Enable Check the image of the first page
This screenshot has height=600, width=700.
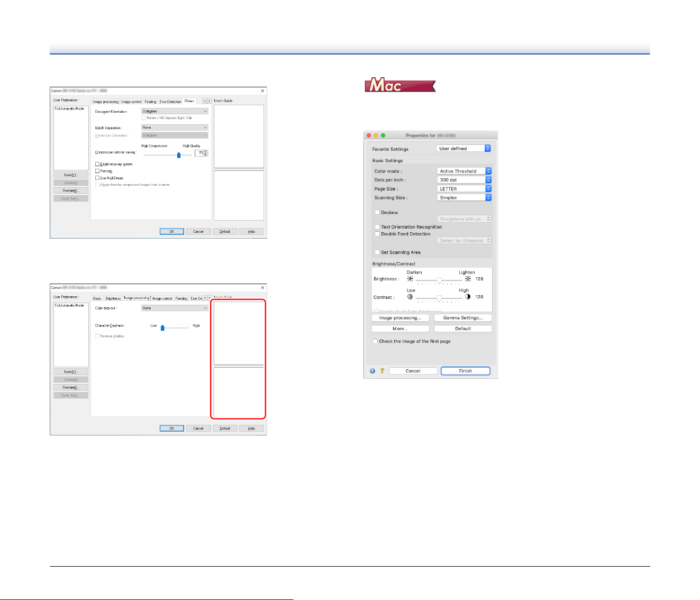point(375,342)
